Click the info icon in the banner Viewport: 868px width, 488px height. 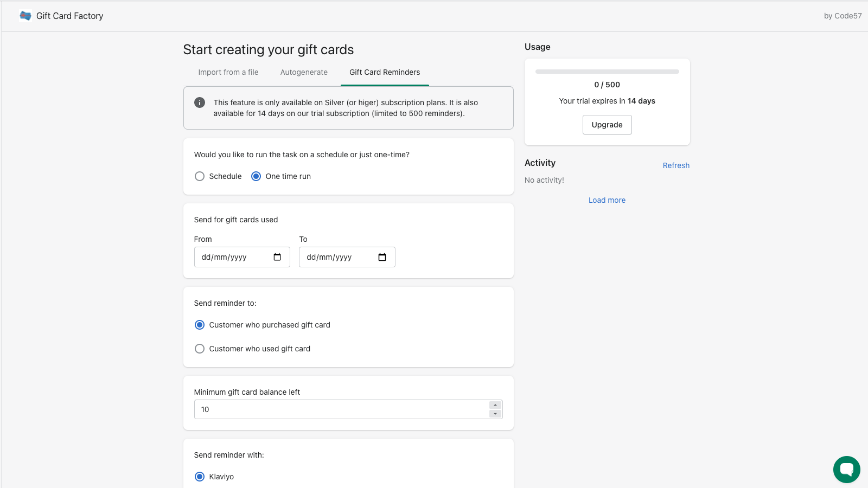pos(200,102)
